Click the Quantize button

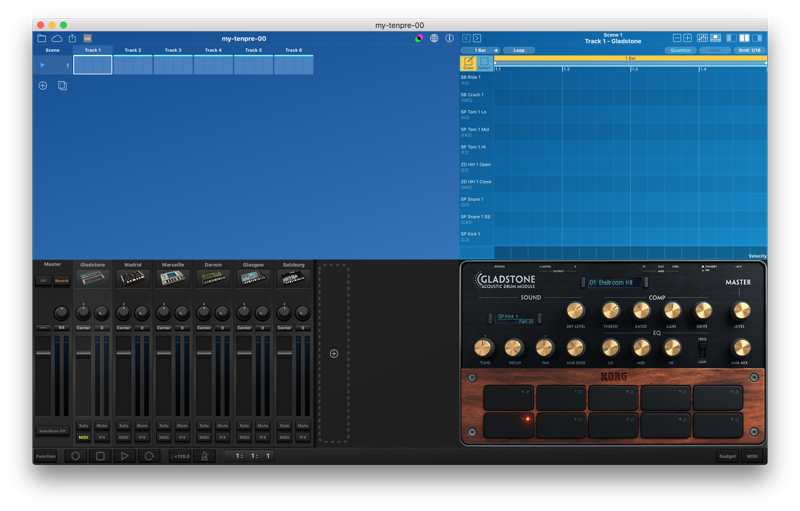point(681,50)
